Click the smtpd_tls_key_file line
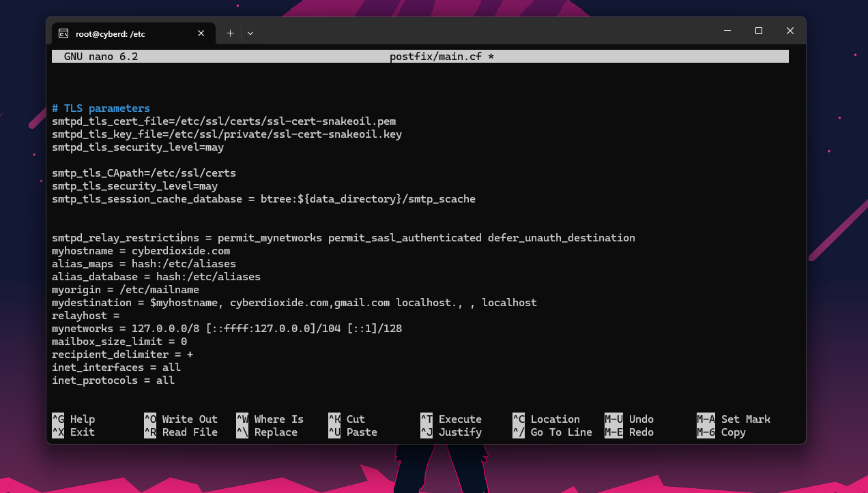Image resolution: width=868 pixels, height=493 pixels. [x=227, y=134]
